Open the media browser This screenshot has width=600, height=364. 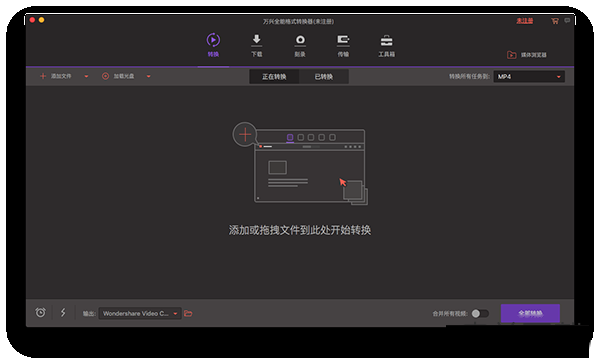click(527, 55)
